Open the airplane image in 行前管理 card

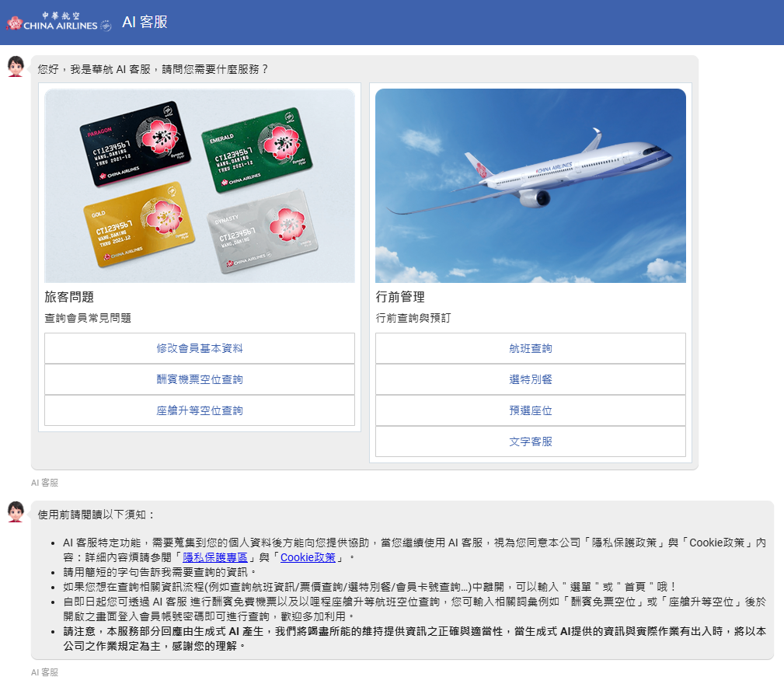(x=531, y=186)
